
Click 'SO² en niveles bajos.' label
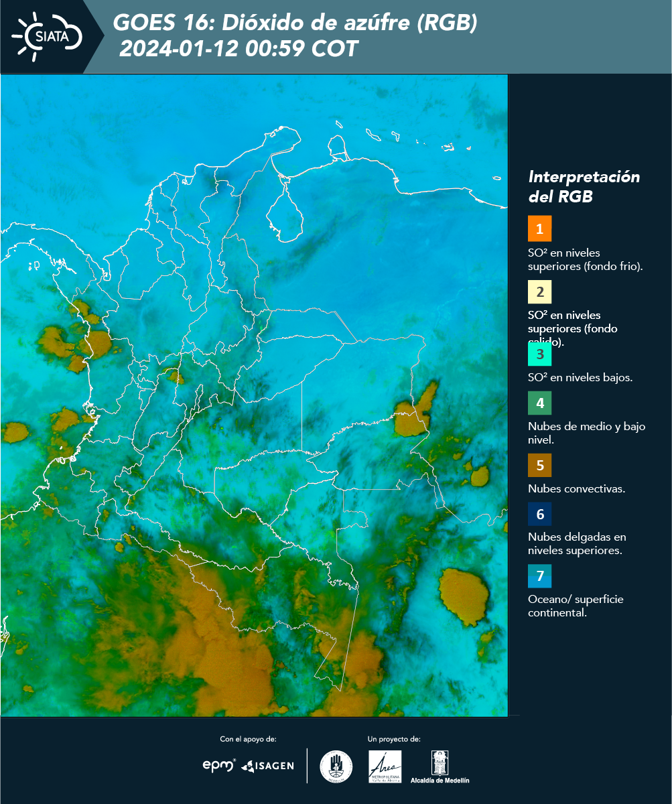580,377
